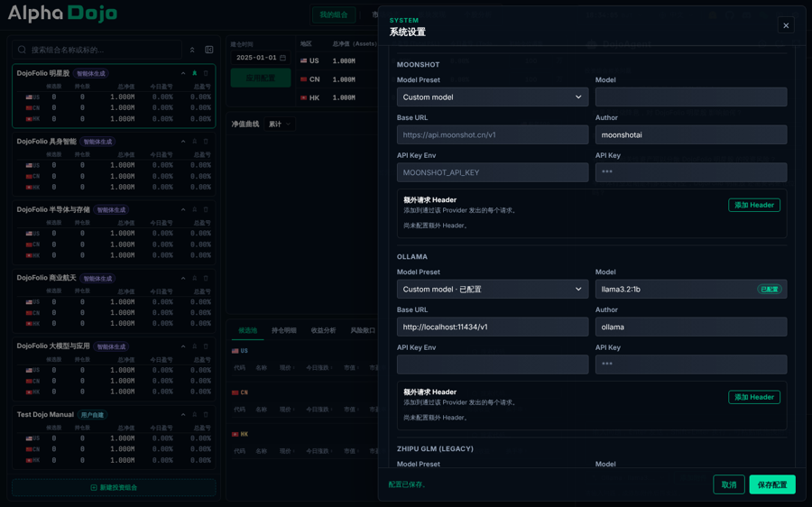Click the 用户自建 tag on Test Dojo Manual

pyautogui.click(x=92, y=415)
